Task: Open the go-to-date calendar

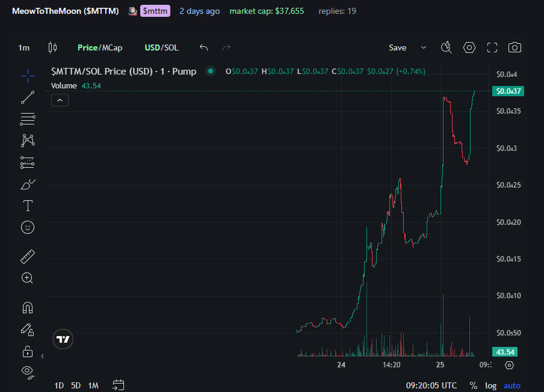Action: pyautogui.click(x=119, y=385)
